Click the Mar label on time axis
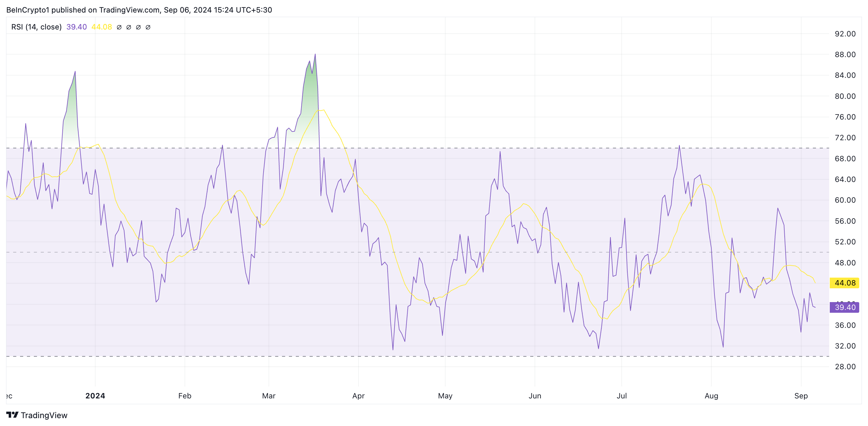The height and width of the screenshot is (426, 868). click(269, 396)
